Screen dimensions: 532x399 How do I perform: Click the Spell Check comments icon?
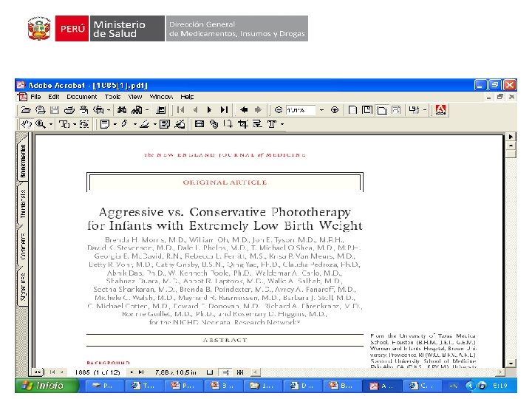(x=165, y=124)
